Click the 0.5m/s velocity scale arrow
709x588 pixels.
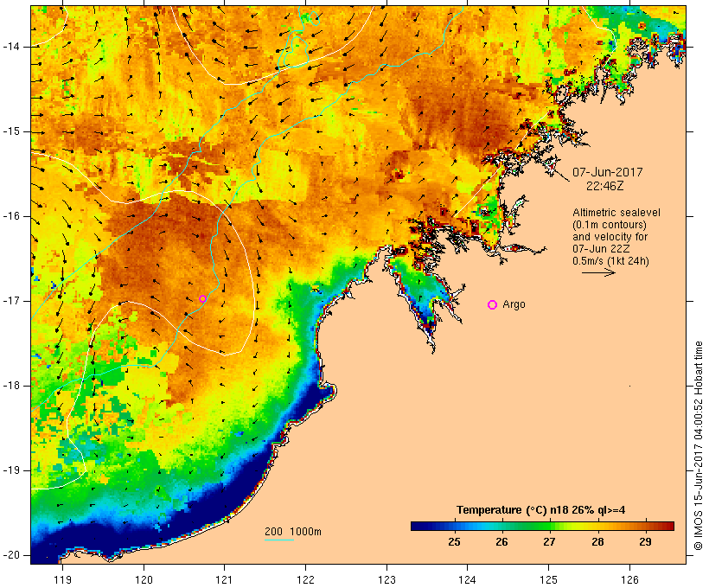click(x=598, y=272)
